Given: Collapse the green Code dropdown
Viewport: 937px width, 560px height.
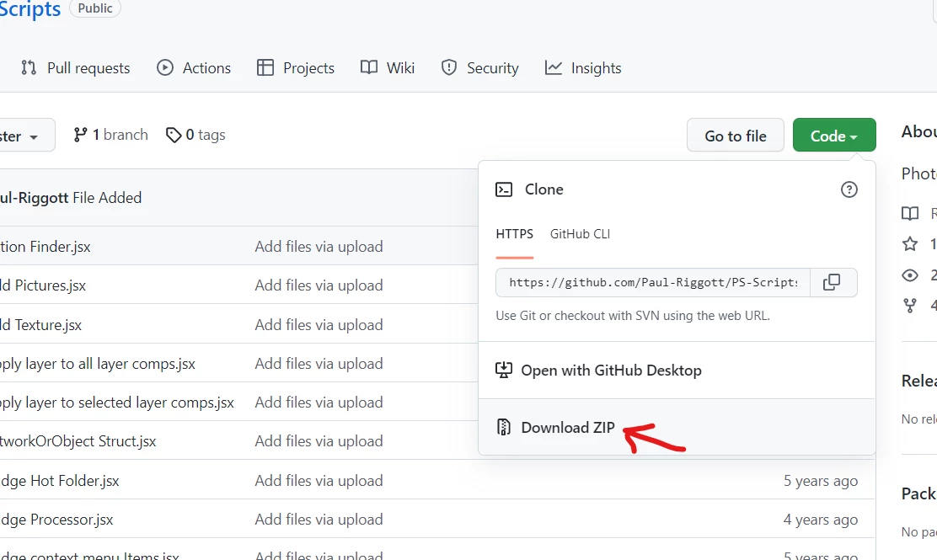Looking at the screenshot, I should [834, 136].
